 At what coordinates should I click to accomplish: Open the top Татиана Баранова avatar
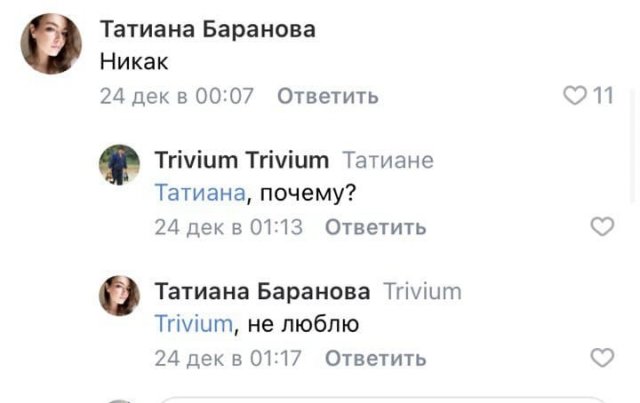point(51,44)
